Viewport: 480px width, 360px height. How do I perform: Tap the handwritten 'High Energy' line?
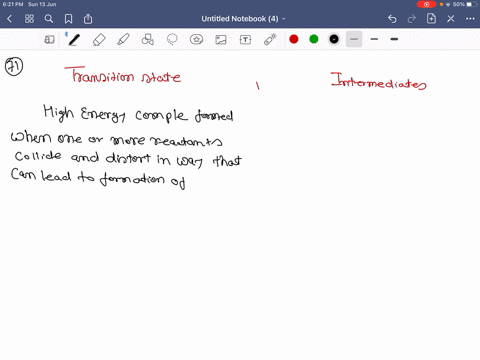click(138, 114)
